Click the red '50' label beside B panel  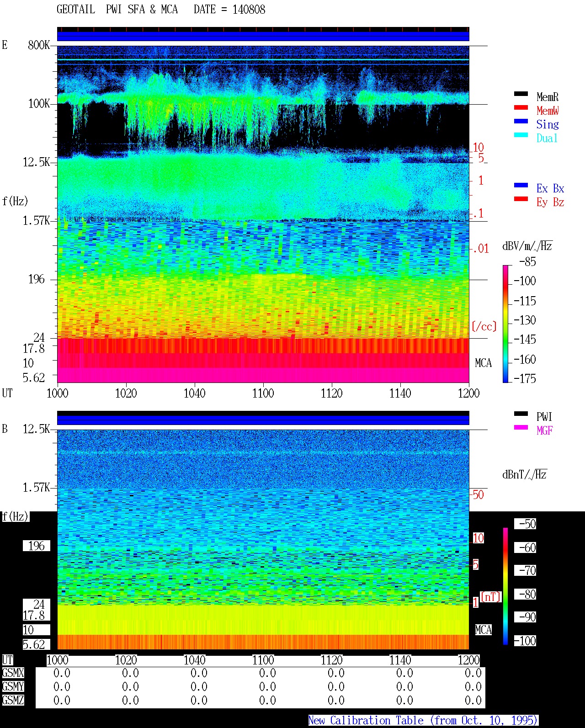point(478,494)
